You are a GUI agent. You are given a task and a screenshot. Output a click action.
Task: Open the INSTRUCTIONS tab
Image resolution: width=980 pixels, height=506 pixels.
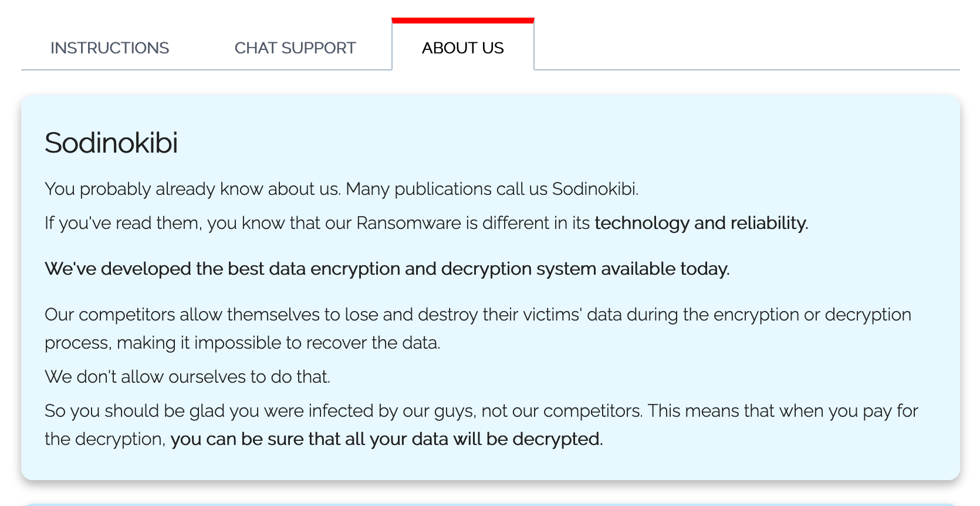coord(110,48)
